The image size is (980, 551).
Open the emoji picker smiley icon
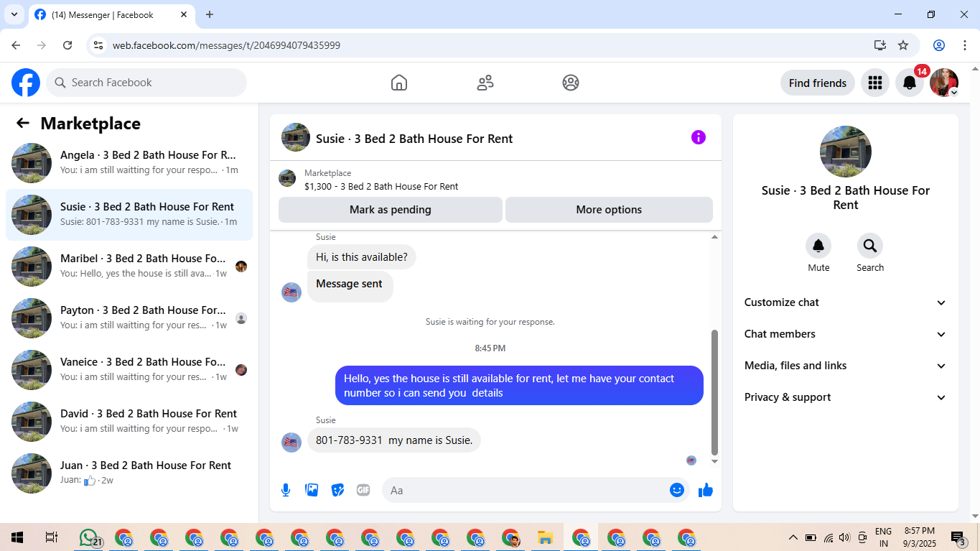pyautogui.click(x=676, y=490)
